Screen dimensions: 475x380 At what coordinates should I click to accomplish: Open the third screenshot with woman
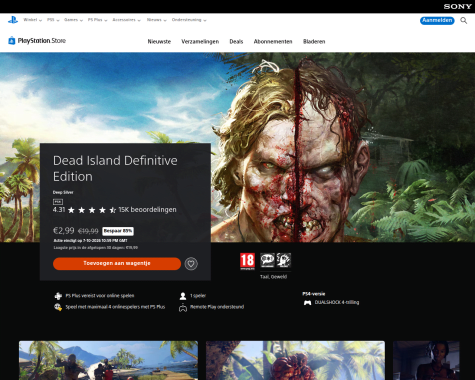[x=426, y=360]
